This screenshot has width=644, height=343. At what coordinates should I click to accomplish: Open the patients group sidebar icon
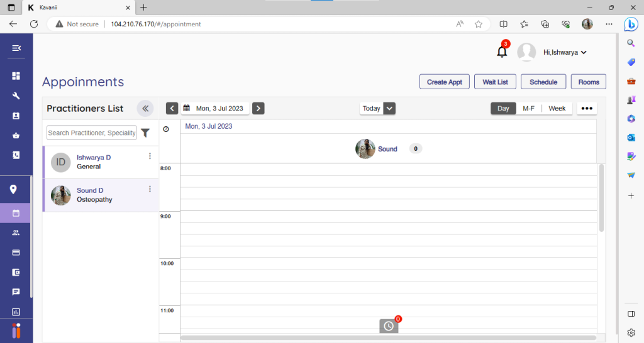click(16, 232)
